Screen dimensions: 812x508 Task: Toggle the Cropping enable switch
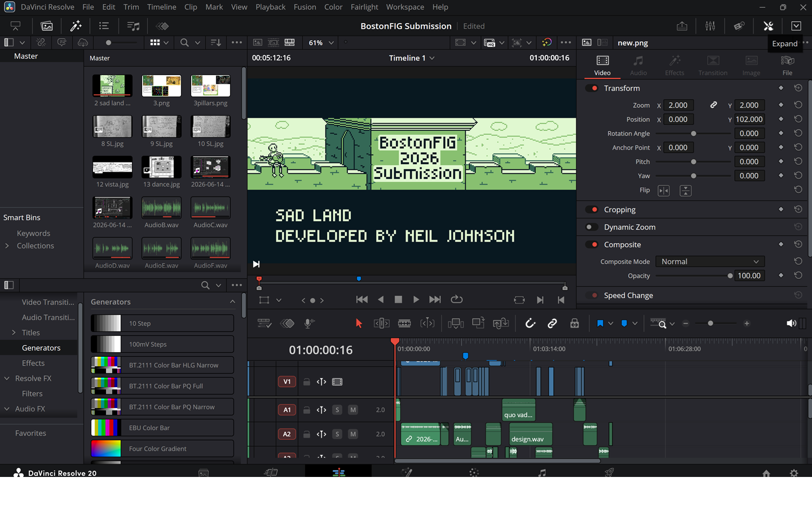(x=592, y=209)
